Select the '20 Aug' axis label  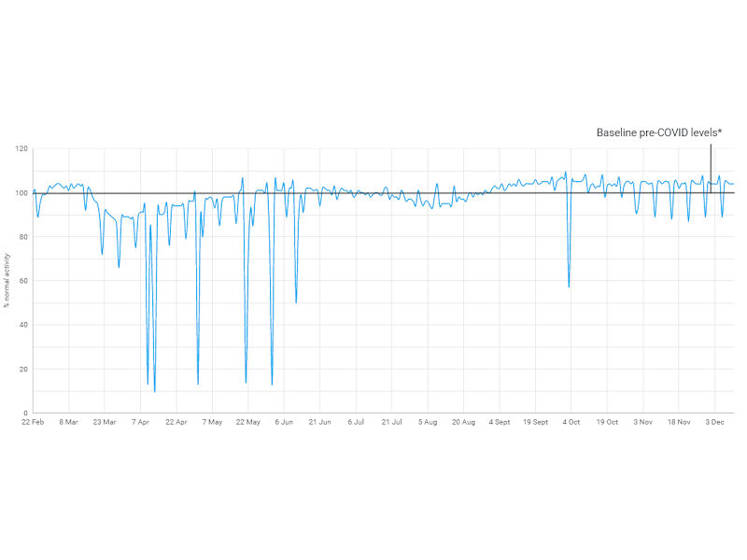(x=463, y=422)
